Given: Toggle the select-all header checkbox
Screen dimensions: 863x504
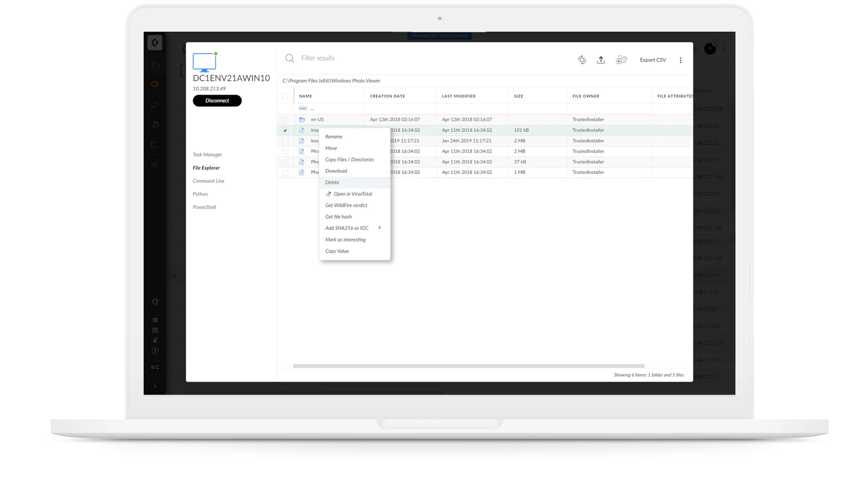Looking at the screenshot, I should point(285,96).
